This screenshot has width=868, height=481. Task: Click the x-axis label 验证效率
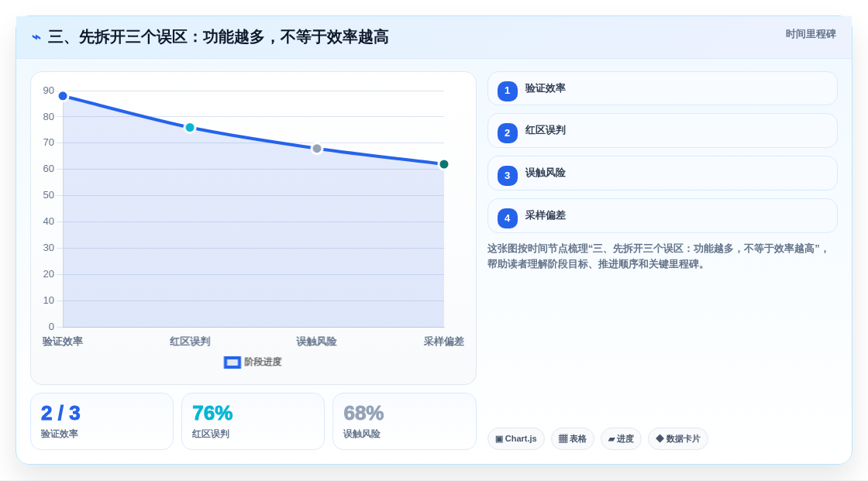click(63, 342)
